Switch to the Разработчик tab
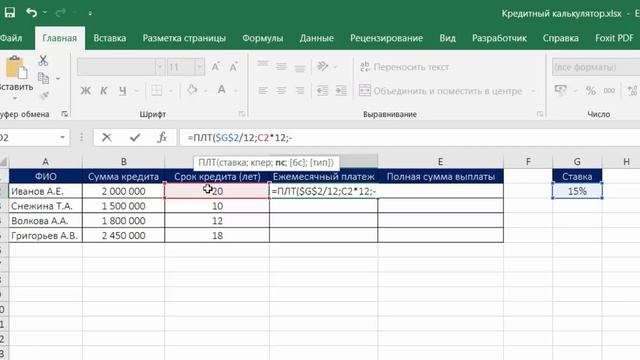The width and height of the screenshot is (640, 360). (499, 38)
